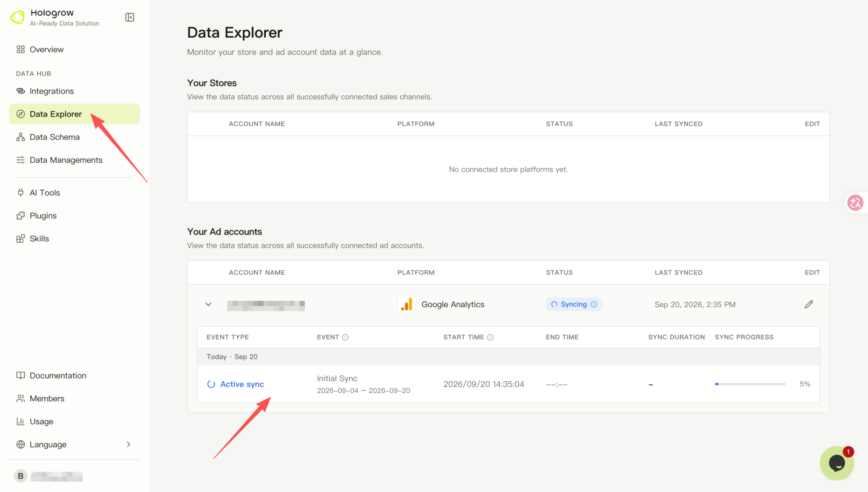Click the Active sync spinner icon
Screen dimensions: 868x492
point(211,384)
